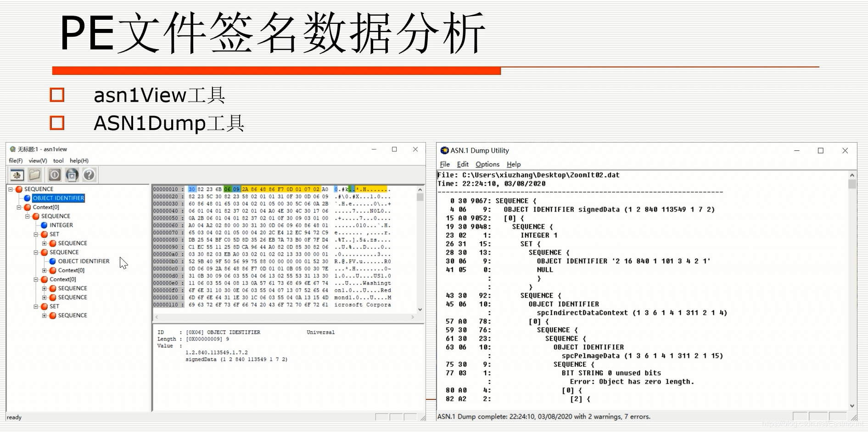Minimize the asn1view window
The height and width of the screenshot is (432, 868).
point(374,149)
